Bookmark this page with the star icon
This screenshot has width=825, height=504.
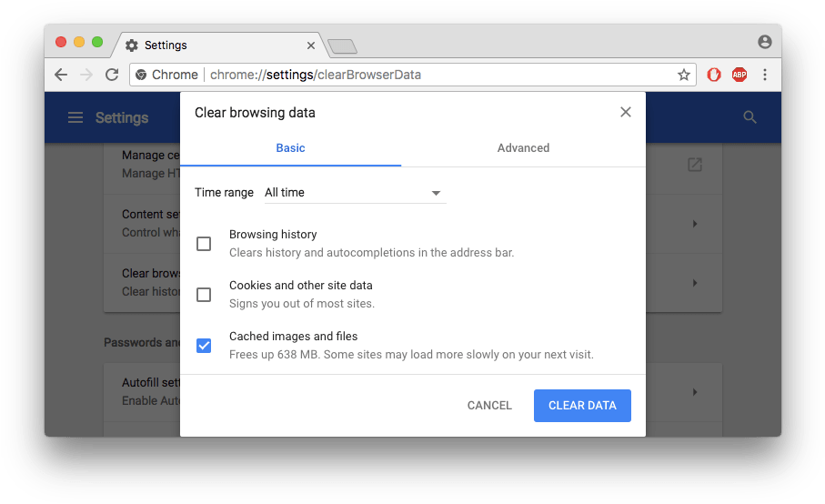(x=683, y=75)
